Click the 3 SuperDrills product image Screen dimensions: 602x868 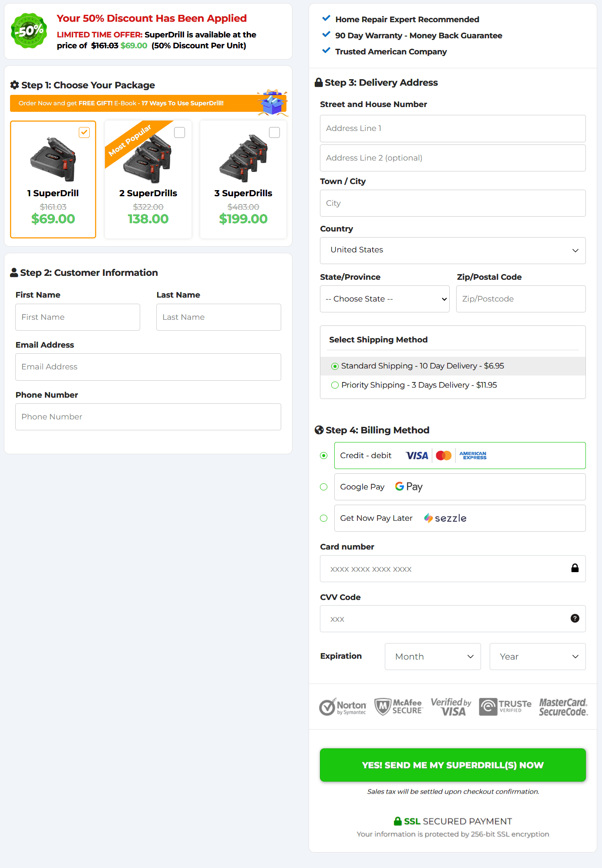pos(243,158)
